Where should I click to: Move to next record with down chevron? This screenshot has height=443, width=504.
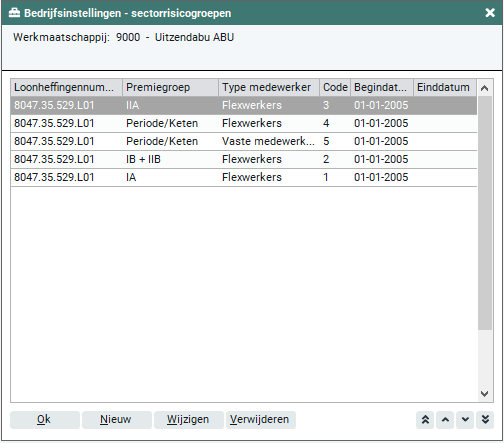click(465, 420)
